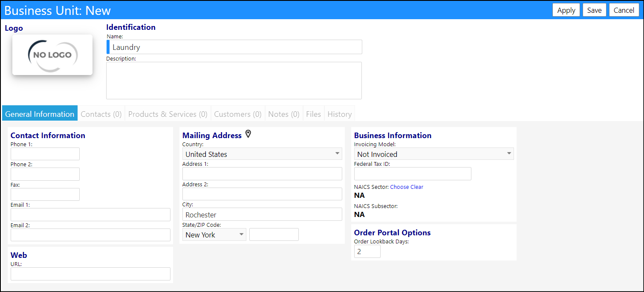Cancel the new business unit
Image resolution: width=644 pixels, height=292 pixels.
624,10
